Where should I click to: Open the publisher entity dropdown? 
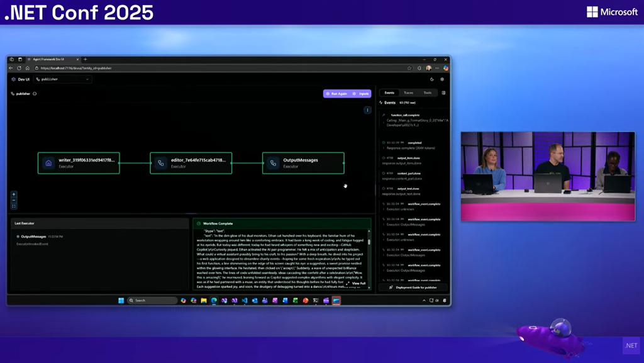pyautogui.click(x=63, y=79)
